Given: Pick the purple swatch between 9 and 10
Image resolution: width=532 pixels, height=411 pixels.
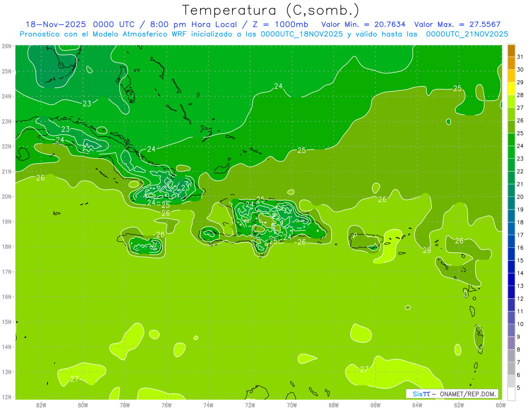Looking at the screenshot, I should tap(511, 330).
